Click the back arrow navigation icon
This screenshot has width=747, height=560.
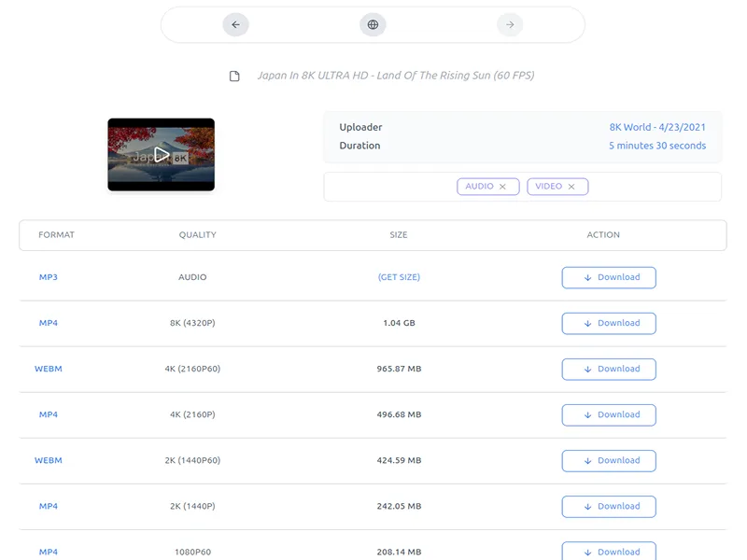point(235,25)
